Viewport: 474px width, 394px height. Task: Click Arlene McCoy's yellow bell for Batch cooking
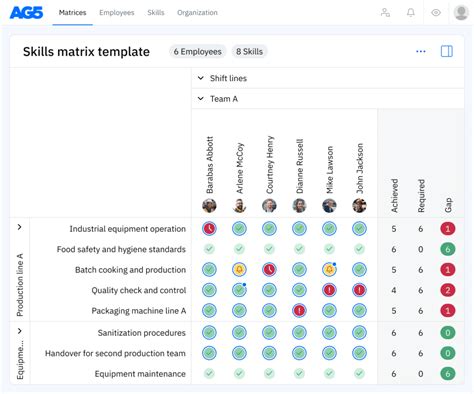pos(239,269)
